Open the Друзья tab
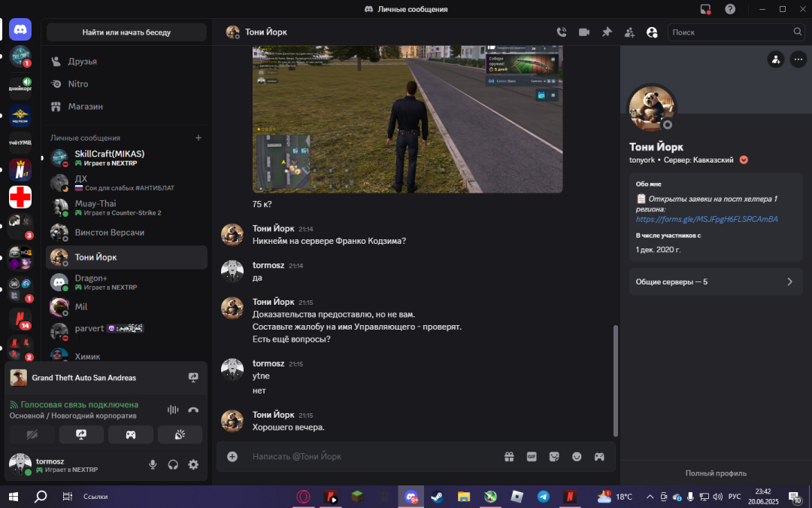The image size is (812, 508). coord(126,61)
